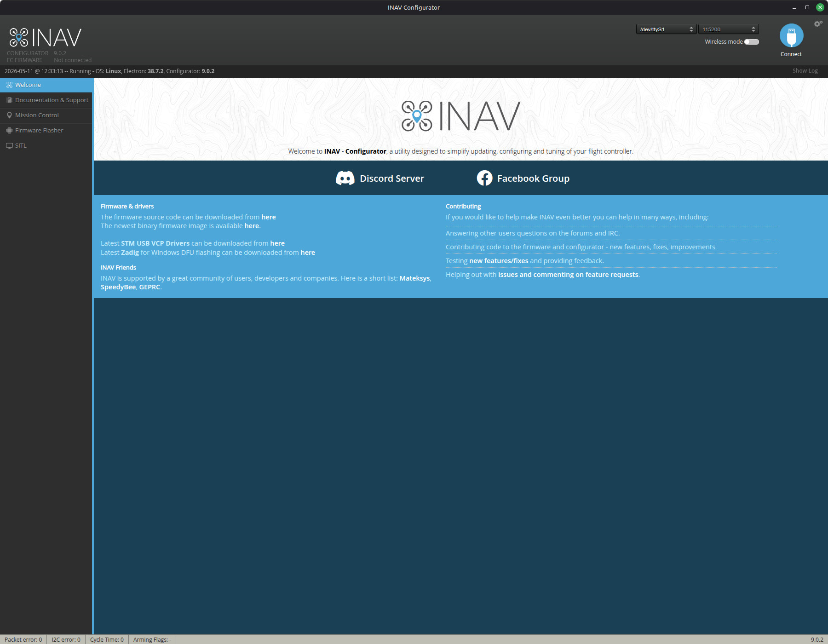Open the Discord Server link
828x644 pixels.
tap(380, 178)
